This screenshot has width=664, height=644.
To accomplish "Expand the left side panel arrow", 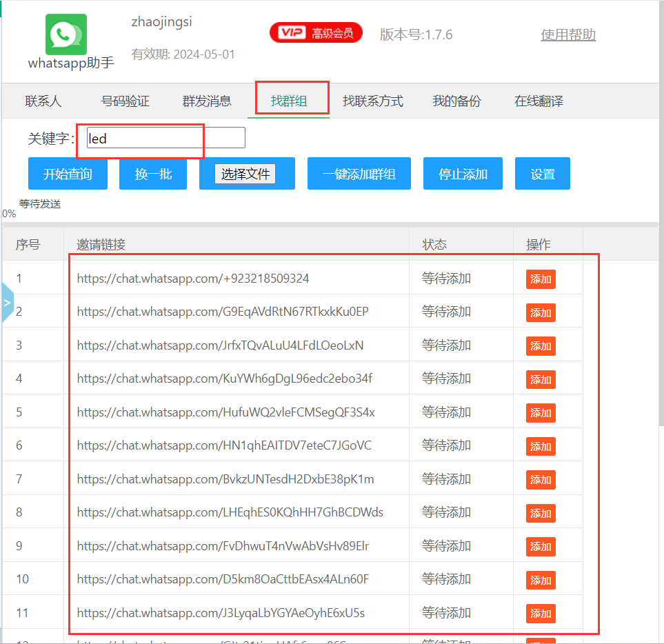I will click(x=8, y=302).
